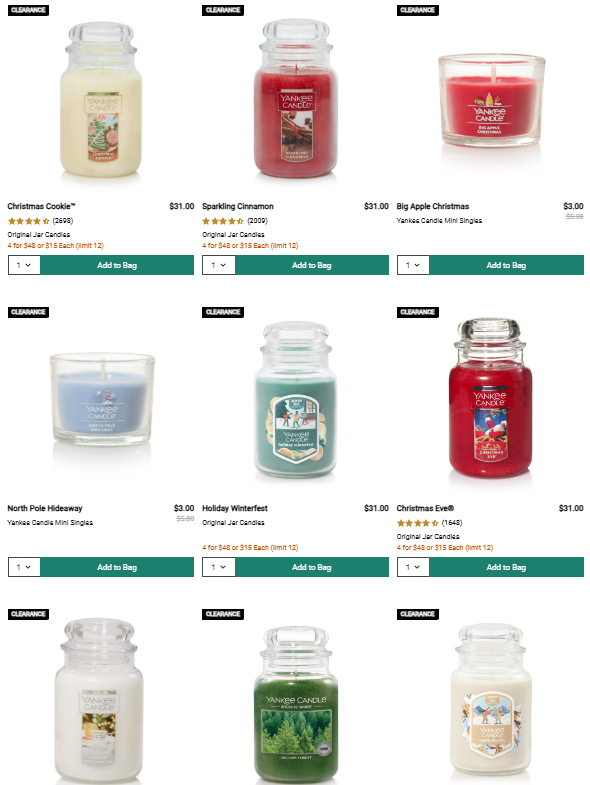Expand quantity dropdown for Big Apple Christmas

point(413,265)
